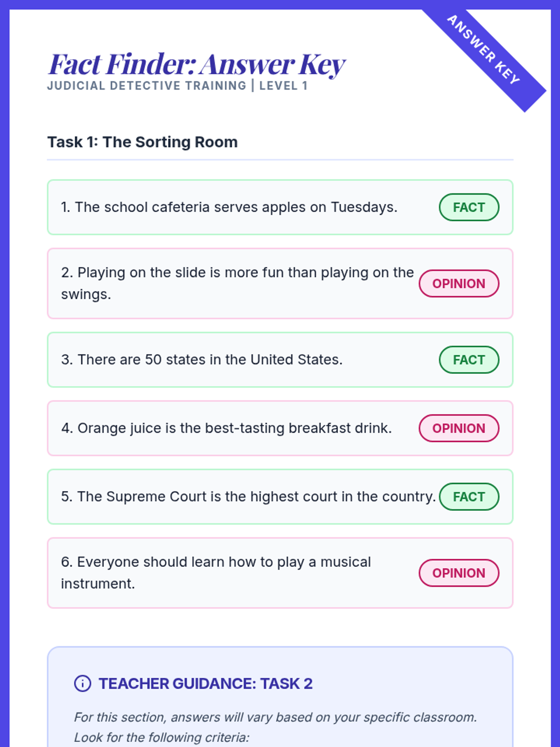Viewport: 560px width, 747px height.
Task: Click the LEVEL 1 label in subtitle
Action: [283, 86]
